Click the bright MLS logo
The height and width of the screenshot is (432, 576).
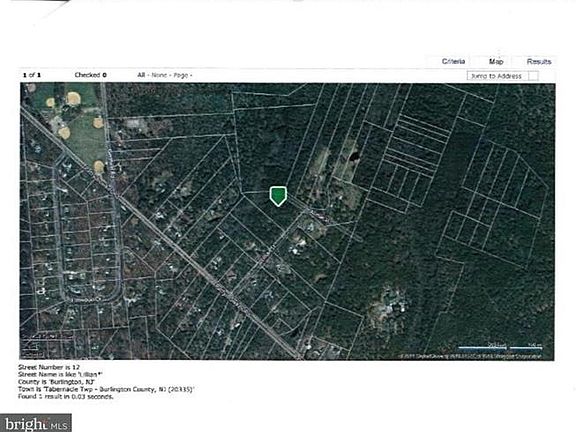click(x=36, y=423)
